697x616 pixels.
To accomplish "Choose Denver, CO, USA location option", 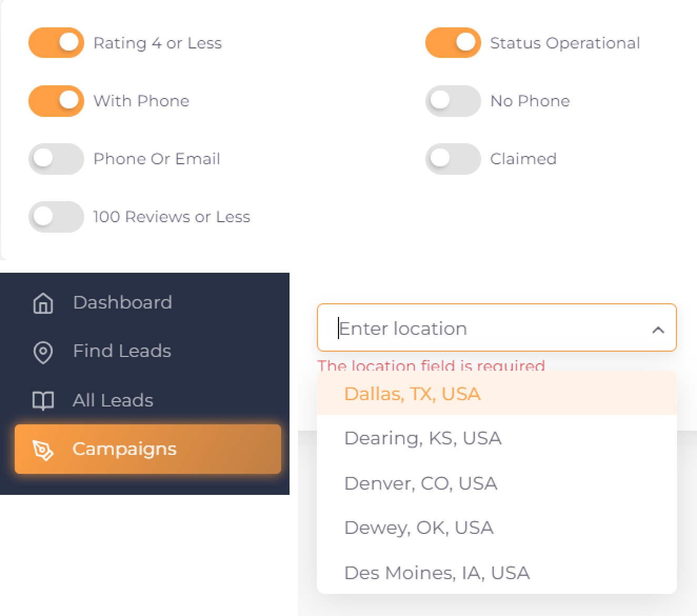I will tap(421, 483).
